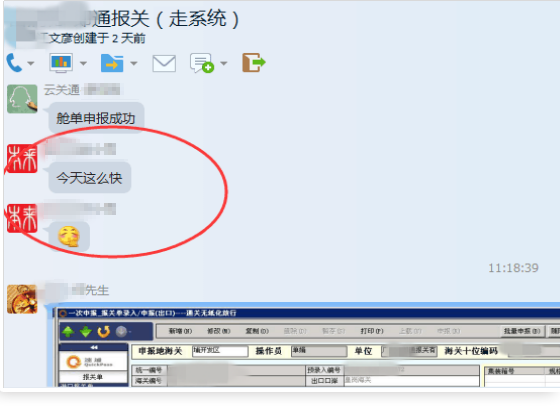The image size is (560, 420).
Task: Click the 11:18:39 timestamp
Action: [513, 268]
